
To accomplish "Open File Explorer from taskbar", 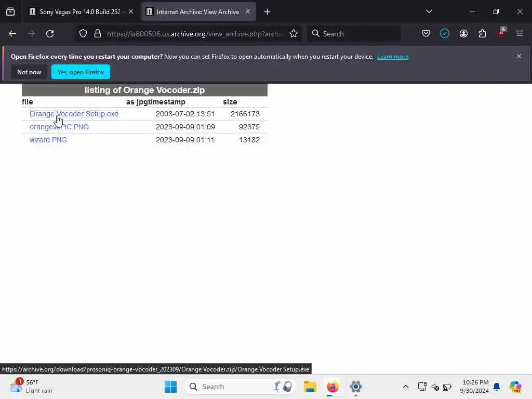I will (x=310, y=387).
